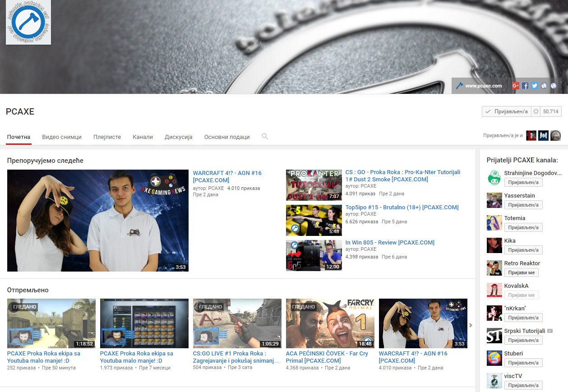Switch to the Основни подаци tab

[x=227, y=137]
